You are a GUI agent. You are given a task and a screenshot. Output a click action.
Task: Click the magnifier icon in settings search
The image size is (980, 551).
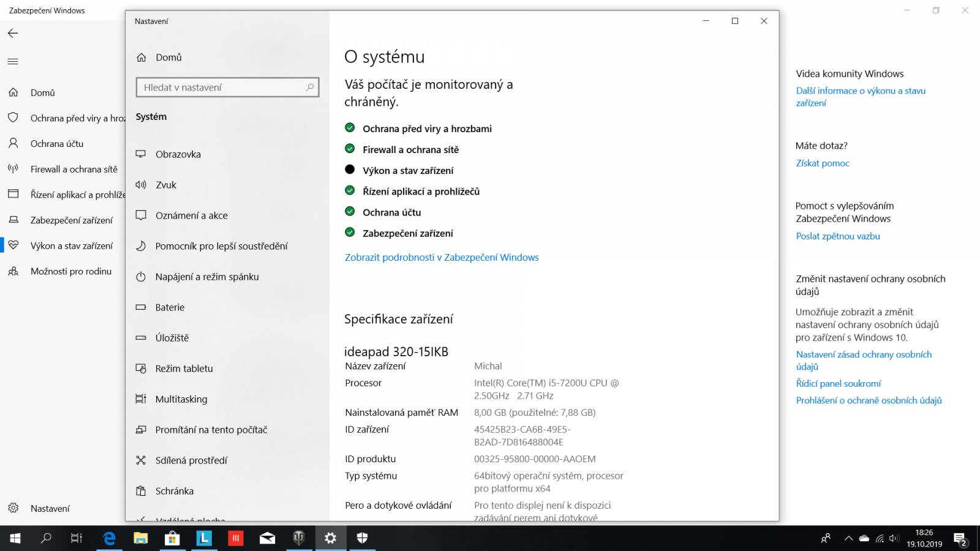click(310, 88)
